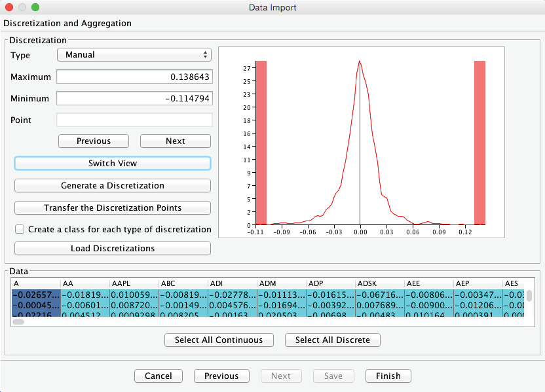Image resolution: width=545 pixels, height=392 pixels.
Task: Click the Minimum value input field
Action: [134, 98]
